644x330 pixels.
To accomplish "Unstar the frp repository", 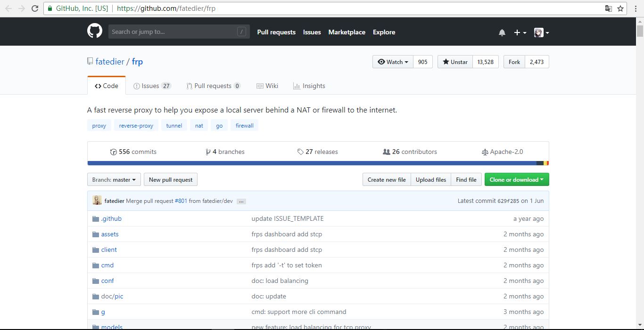I will point(455,62).
